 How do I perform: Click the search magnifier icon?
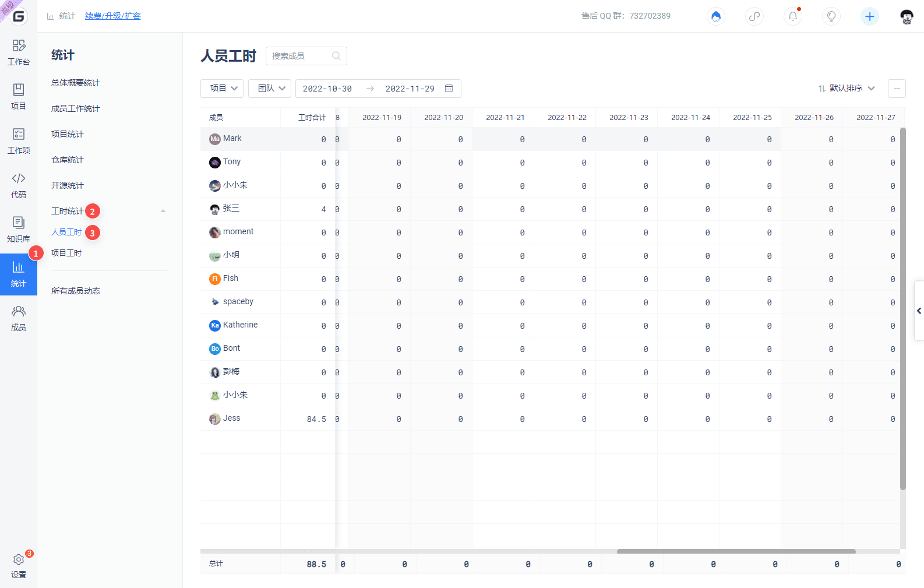pyautogui.click(x=336, y=56)
